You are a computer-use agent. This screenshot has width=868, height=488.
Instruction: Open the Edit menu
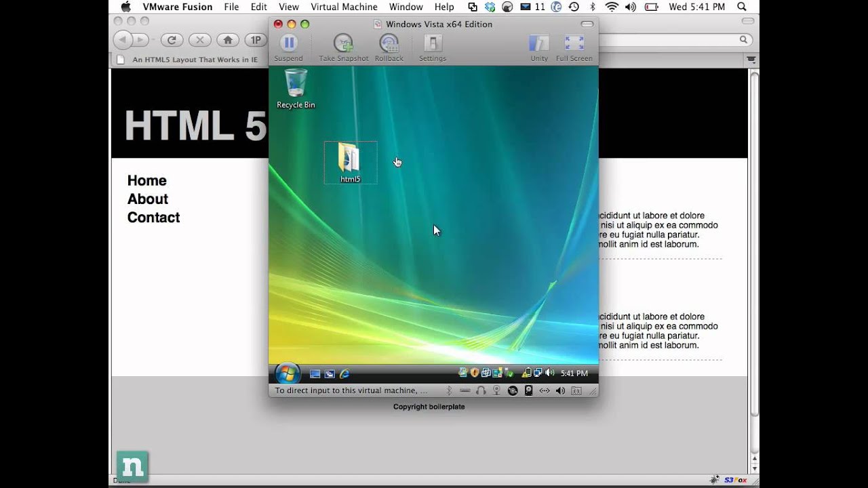coord(258,7)
